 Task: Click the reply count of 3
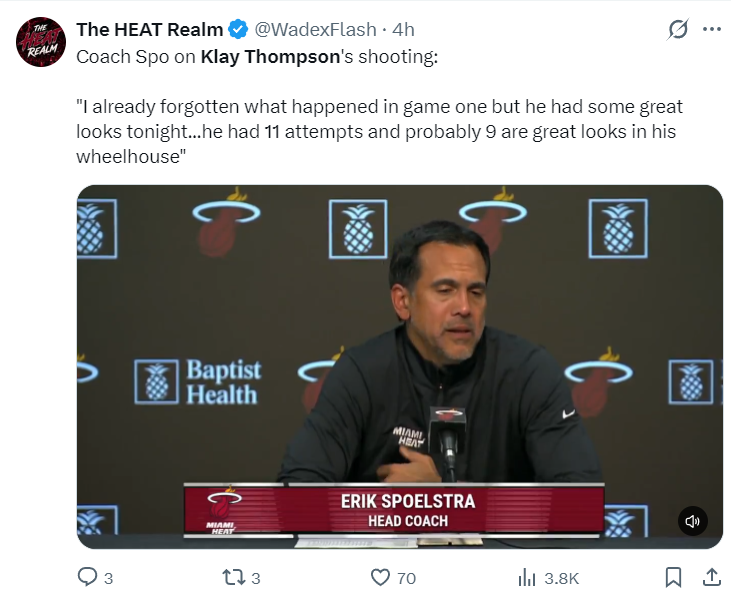pos(109,579)
